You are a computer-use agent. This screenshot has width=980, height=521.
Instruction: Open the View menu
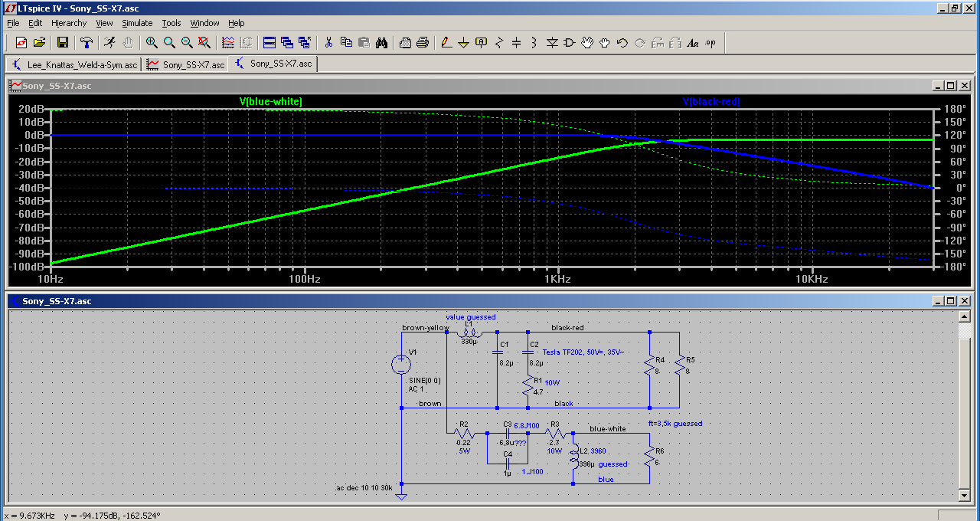(x=104, y=23)
